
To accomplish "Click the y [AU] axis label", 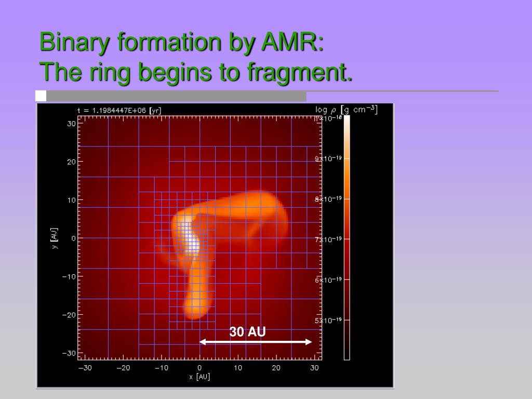I will point(54,238).
